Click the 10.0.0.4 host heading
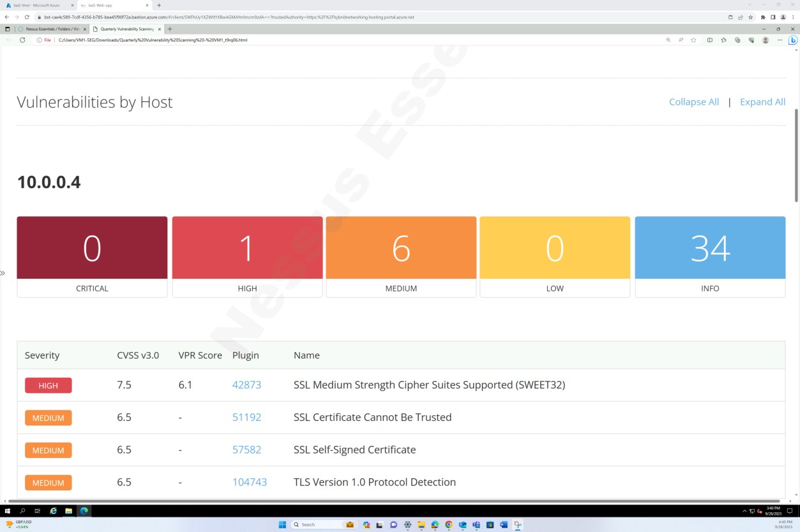The image size is (800, 532). click(49, 182)
